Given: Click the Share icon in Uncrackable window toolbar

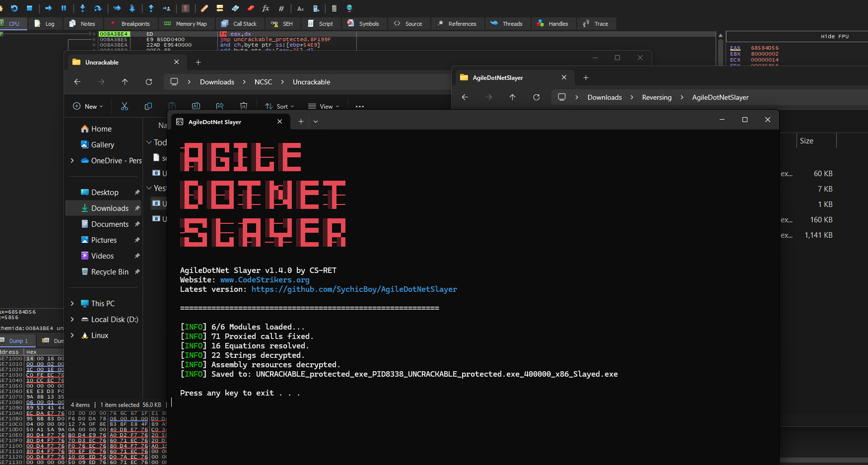Looking at the screenshot, I should coord(220,106).
